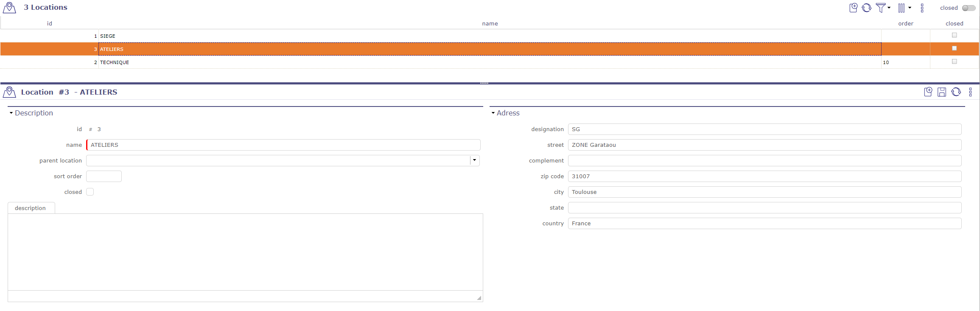Tick the closed checkbox for SIEGE row
This screenshot has width=980, height=311.
[x=954, y=35]
